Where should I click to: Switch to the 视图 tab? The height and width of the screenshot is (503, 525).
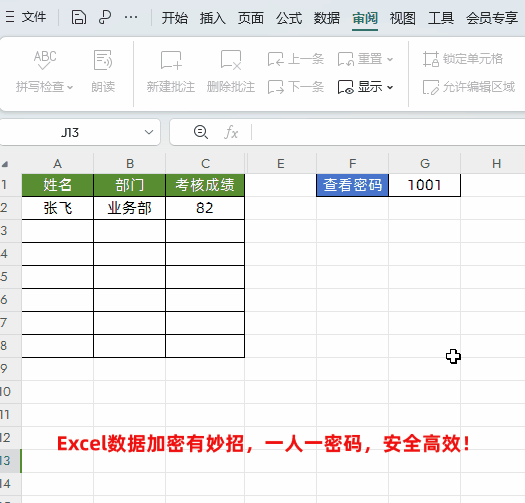[x=403, y=18]
